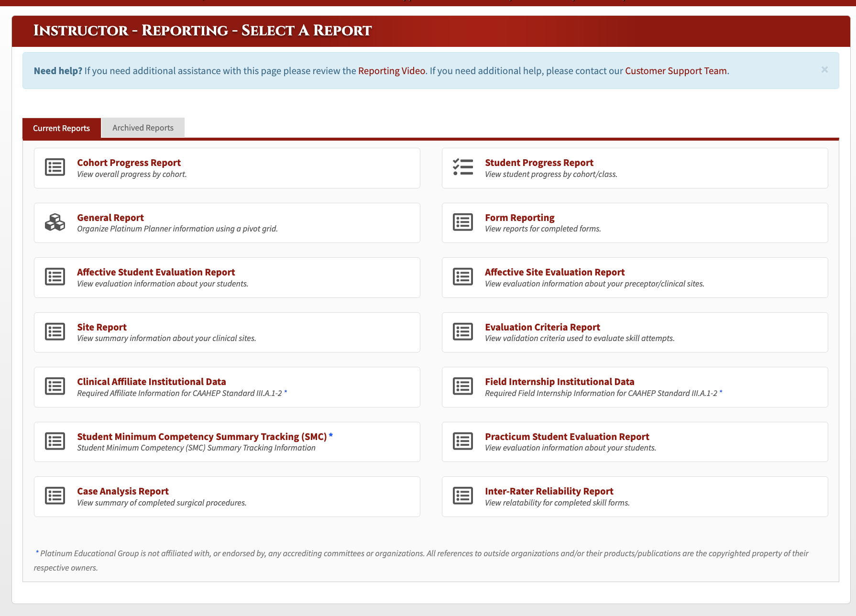This screenshot has height=616, width=856.
Task: Click 'View overall progress by cohort.' text
Action: coord(132,174)
